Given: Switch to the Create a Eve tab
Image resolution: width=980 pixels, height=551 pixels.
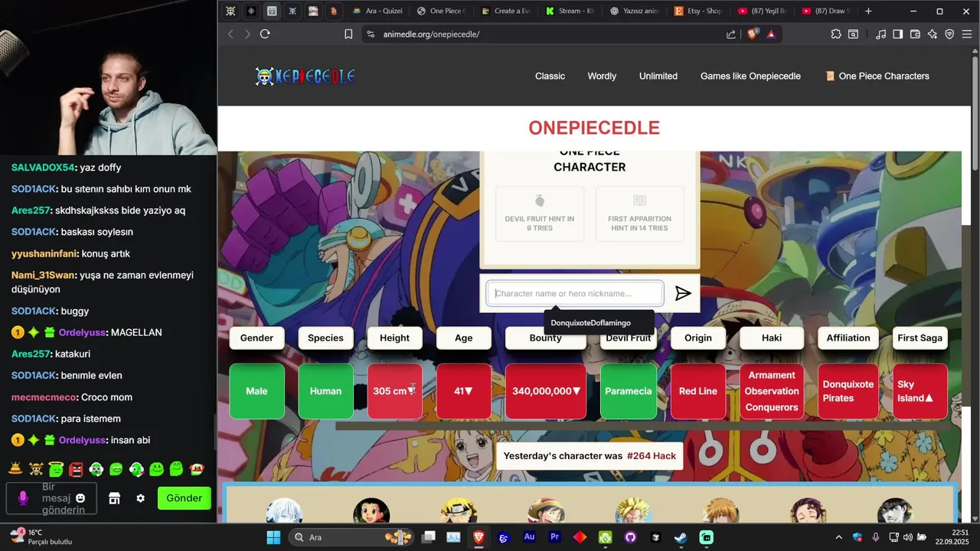Looking at the screenshot, I should click(x=506, y=11).
